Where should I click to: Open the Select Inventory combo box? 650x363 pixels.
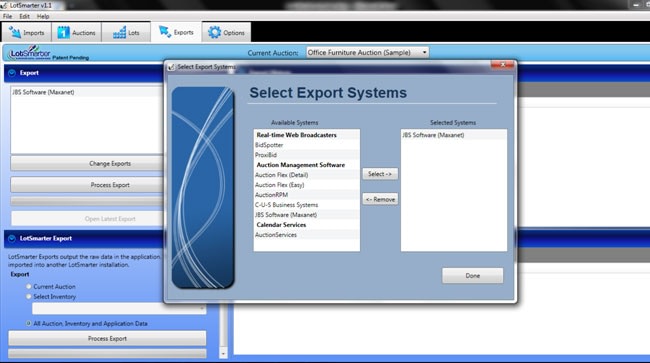coord(119,308)
